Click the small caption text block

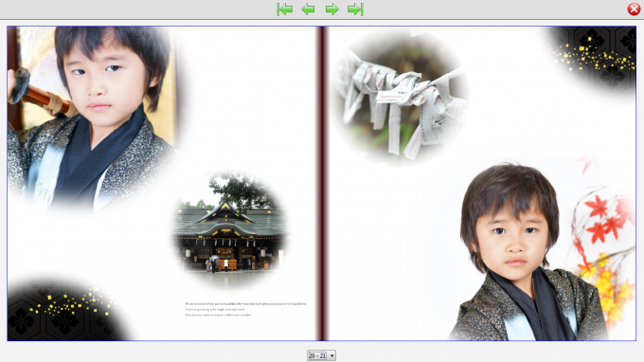(x=245, y=309)
